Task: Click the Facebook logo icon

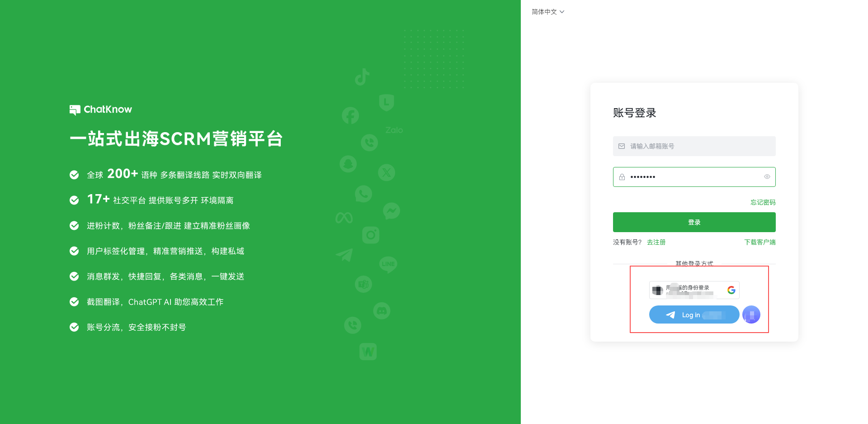Action: [x=350, y=116]
